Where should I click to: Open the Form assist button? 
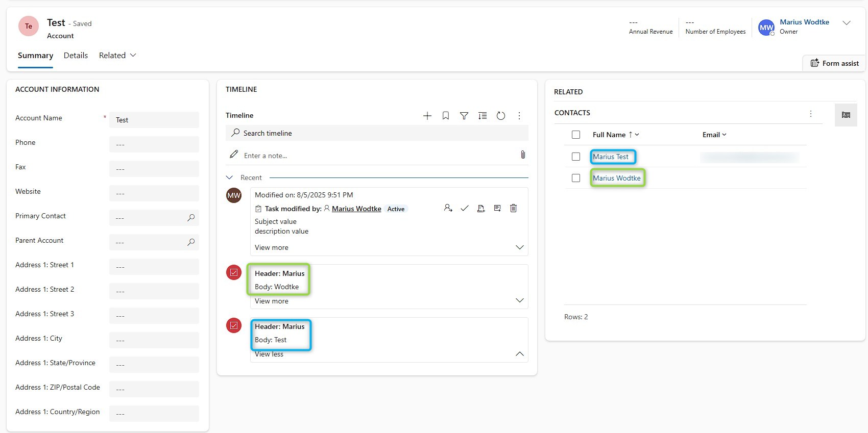(x=834, y=63)
